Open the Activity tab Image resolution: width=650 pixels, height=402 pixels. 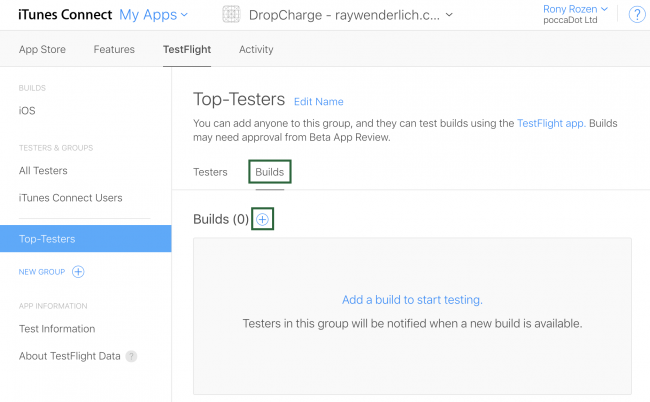tap(256, 49)
